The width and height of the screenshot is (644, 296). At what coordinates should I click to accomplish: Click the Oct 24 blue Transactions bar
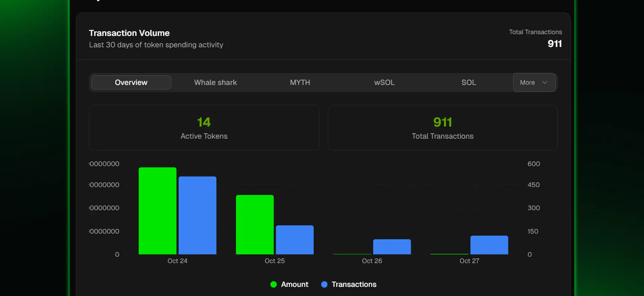point(197,215)
